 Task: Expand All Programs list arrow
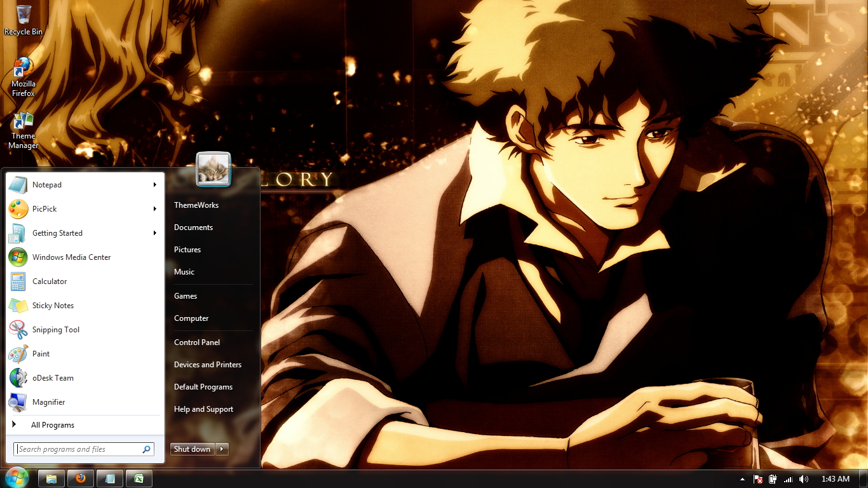14,424
